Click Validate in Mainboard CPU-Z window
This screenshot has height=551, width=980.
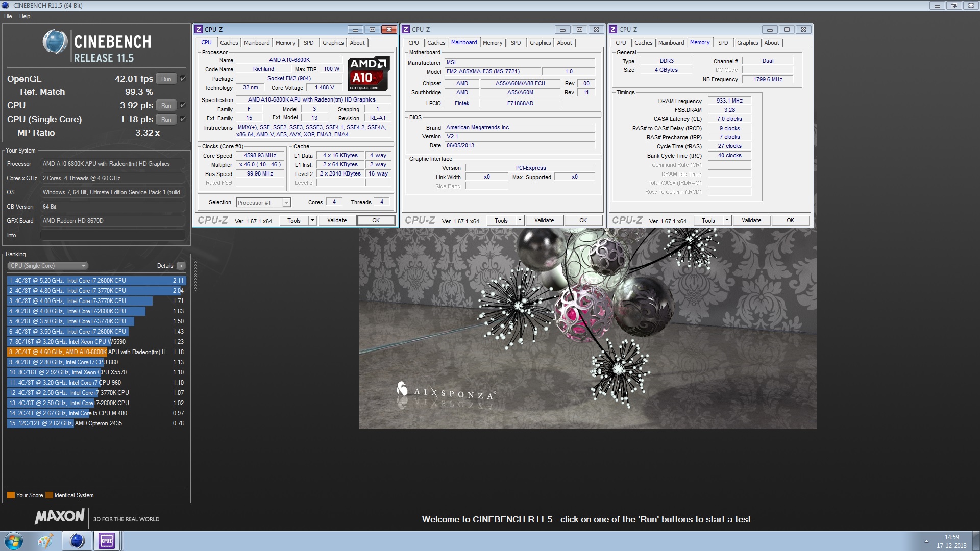pos(544,220)
